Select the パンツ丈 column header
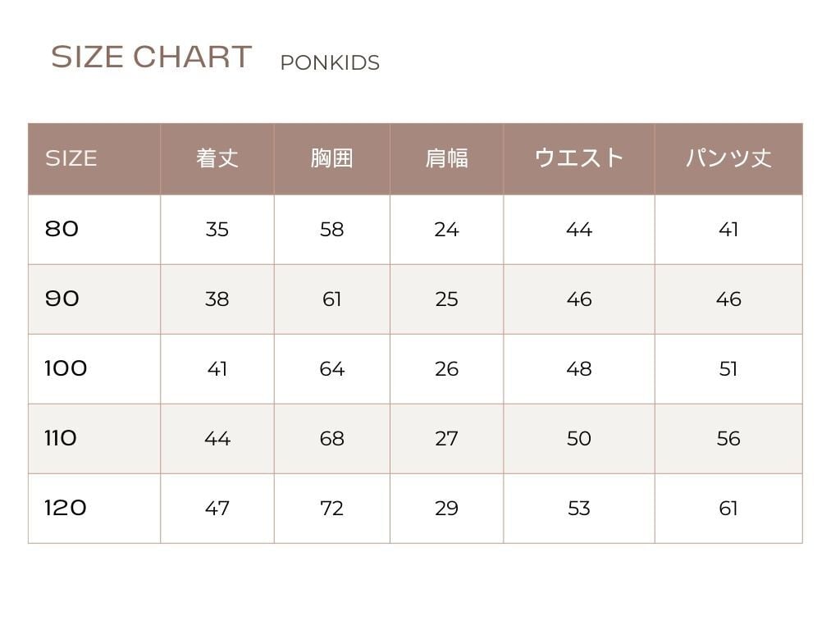 [728, 158]
